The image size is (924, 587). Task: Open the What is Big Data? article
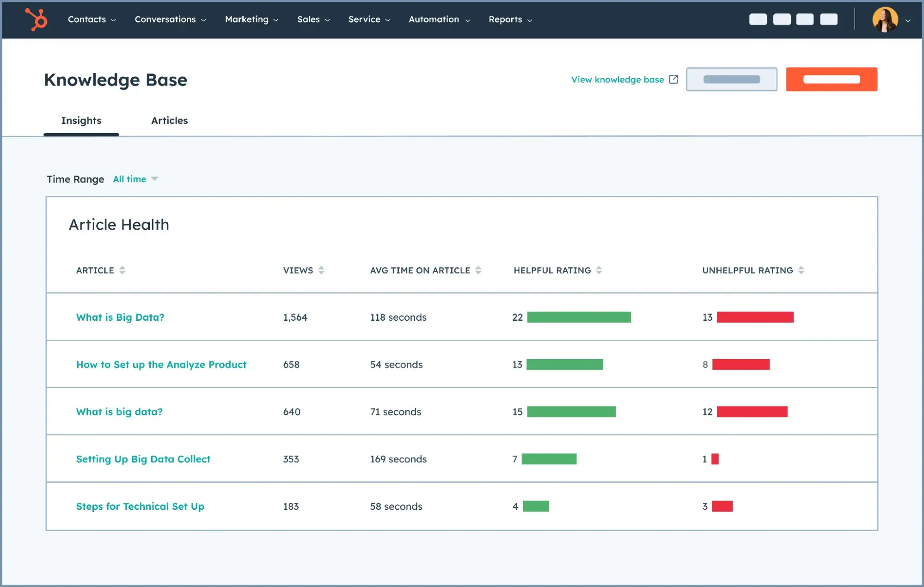(120, 317)
